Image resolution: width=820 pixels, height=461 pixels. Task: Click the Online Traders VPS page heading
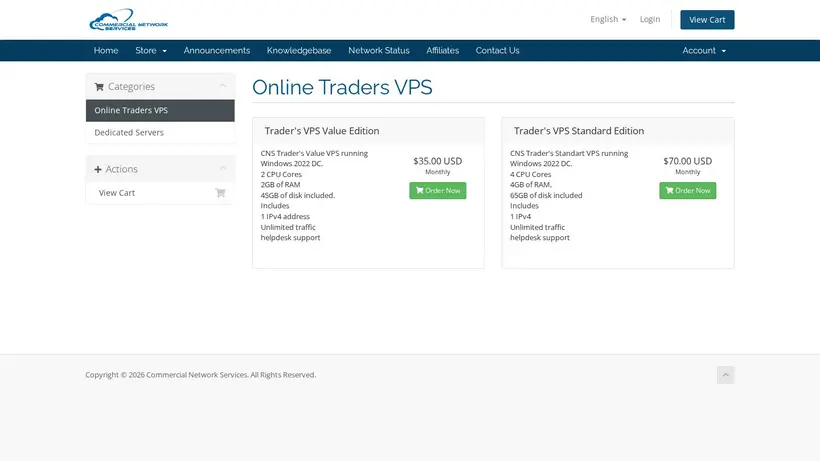pyautogui.click(x=342, y=87)
